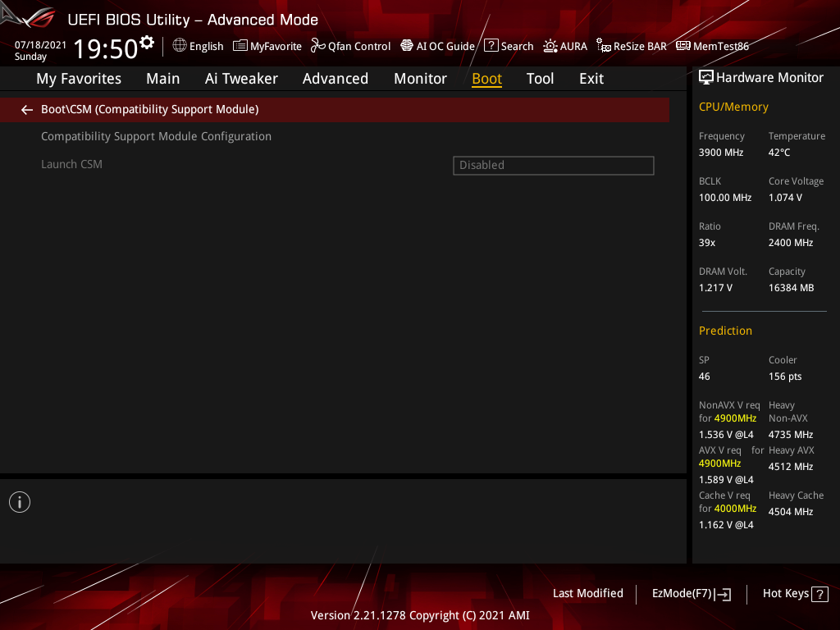840x630 pixels.
Task: Open the AURA lighting settings
Action: (x=565, y=46)
